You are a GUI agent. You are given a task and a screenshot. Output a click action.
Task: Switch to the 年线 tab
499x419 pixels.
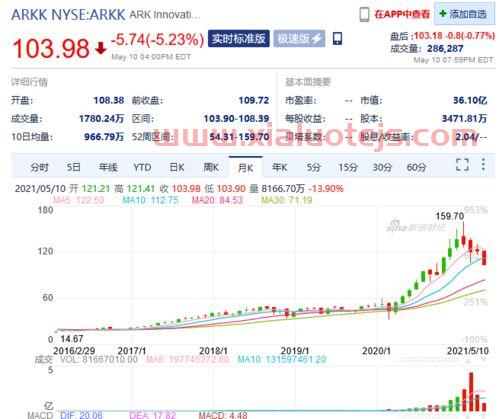click(108, 167)
